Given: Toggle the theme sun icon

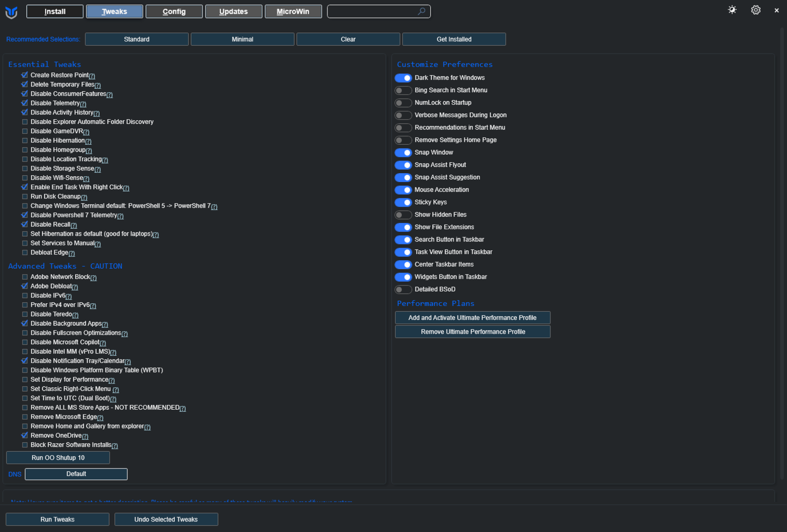Looking at the screenshot, I should coord(732,10).
